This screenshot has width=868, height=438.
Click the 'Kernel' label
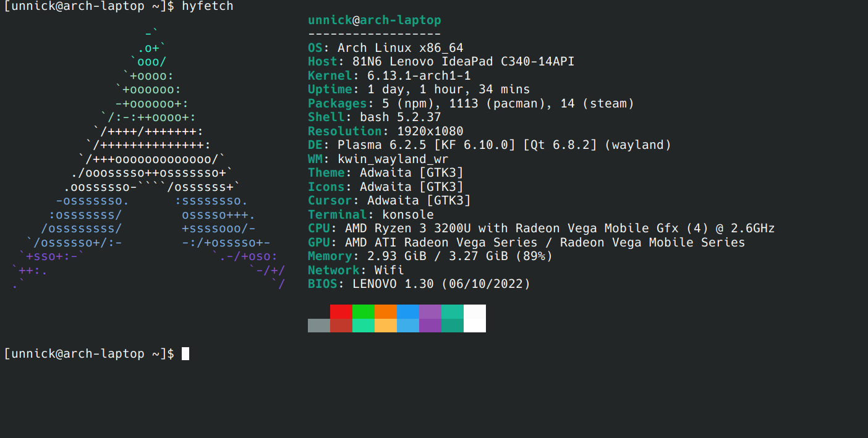(330, 76)
